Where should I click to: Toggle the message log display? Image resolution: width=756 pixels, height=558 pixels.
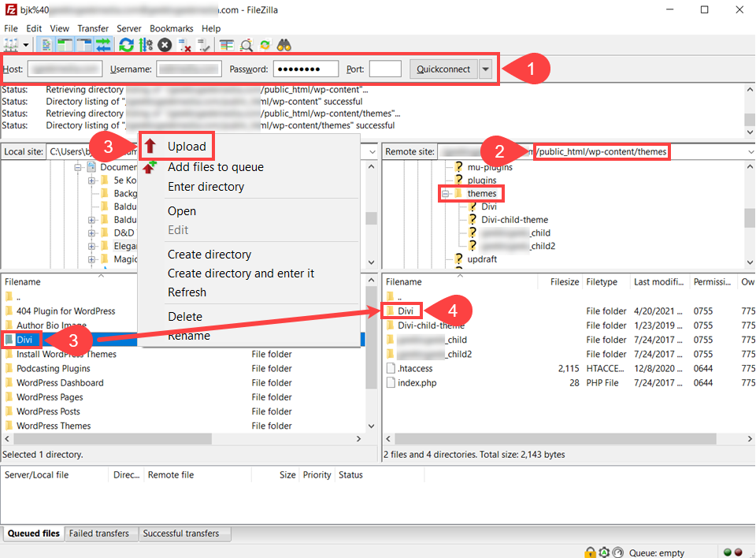46,45
